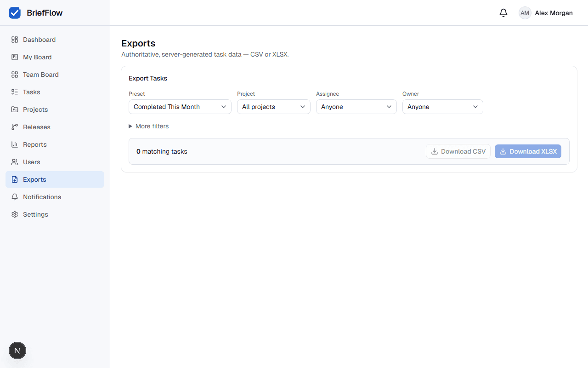Click the Releases branch icon

click(x=15, y=127)
